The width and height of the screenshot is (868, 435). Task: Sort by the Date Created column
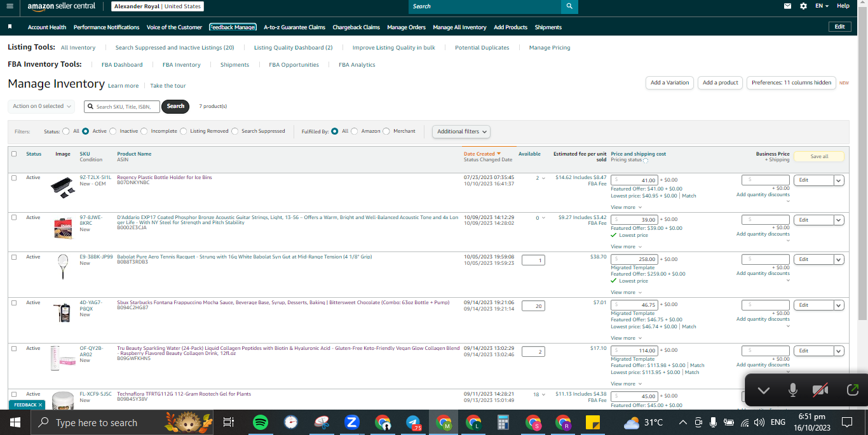[482, 154]
